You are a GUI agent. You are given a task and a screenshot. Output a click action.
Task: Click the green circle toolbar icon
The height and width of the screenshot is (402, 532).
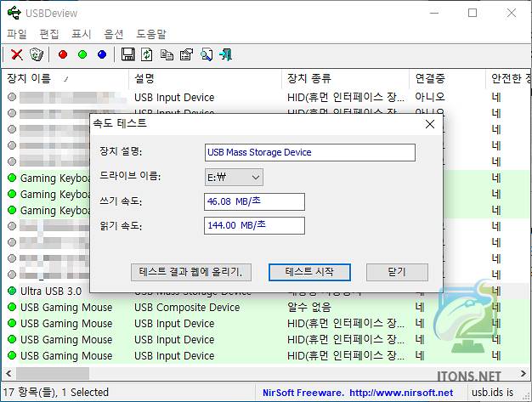tap(82, 54)
